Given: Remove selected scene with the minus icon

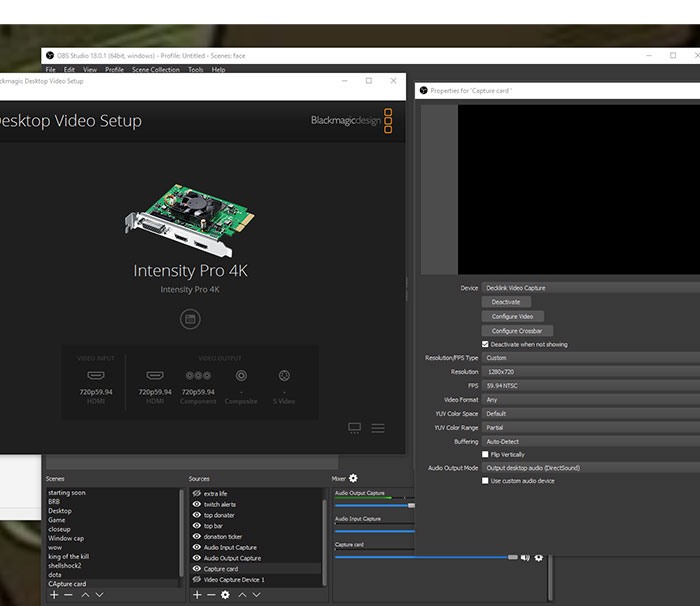Looking at the screenshot, I should point(68,595).
